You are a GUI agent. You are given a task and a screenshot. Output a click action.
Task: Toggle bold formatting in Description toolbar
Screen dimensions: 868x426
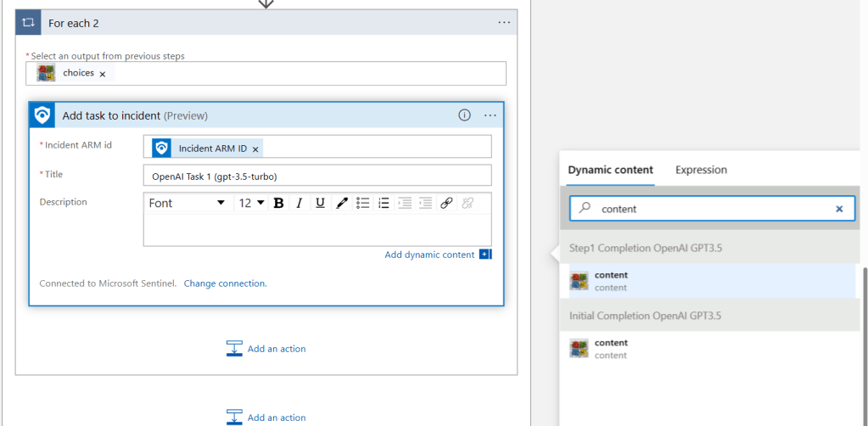278,203
